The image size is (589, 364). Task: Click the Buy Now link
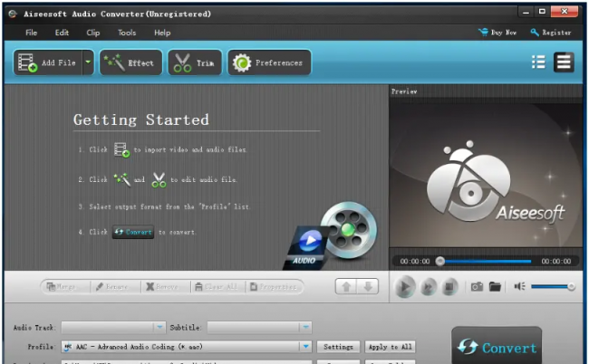click(x=497, y=33)
